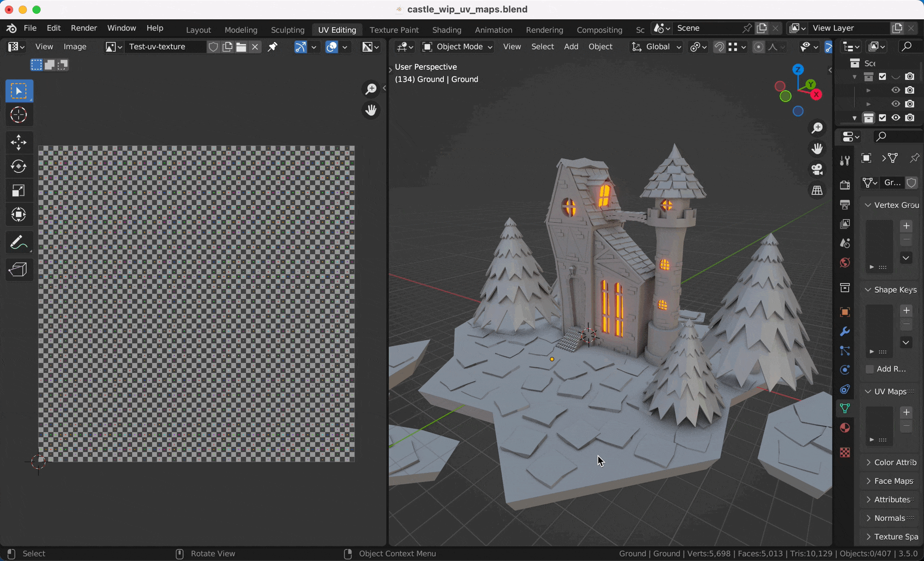Open the Modifiers wrench tab

tap(845, 331)
